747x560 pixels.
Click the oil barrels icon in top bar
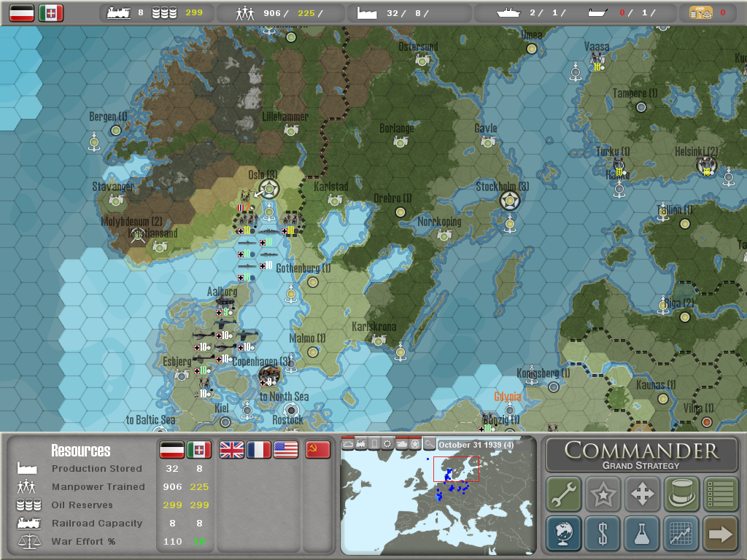point(164,13)
